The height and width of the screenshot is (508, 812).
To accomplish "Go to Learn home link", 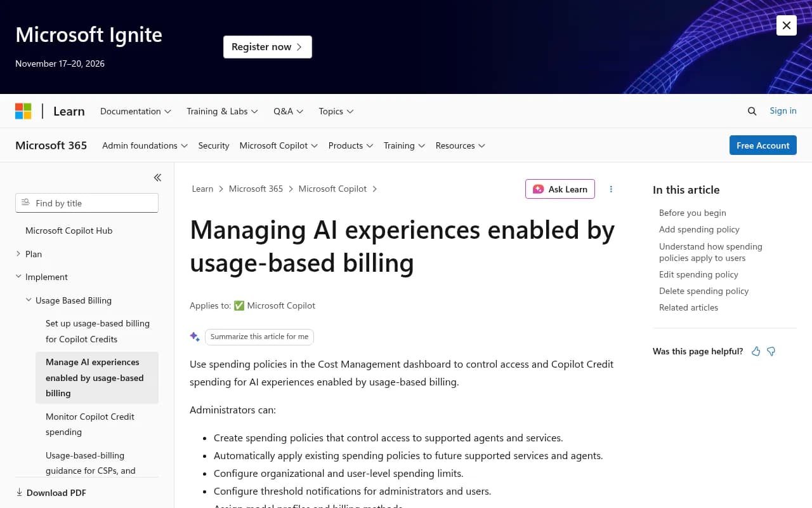I will pos(69,111).
